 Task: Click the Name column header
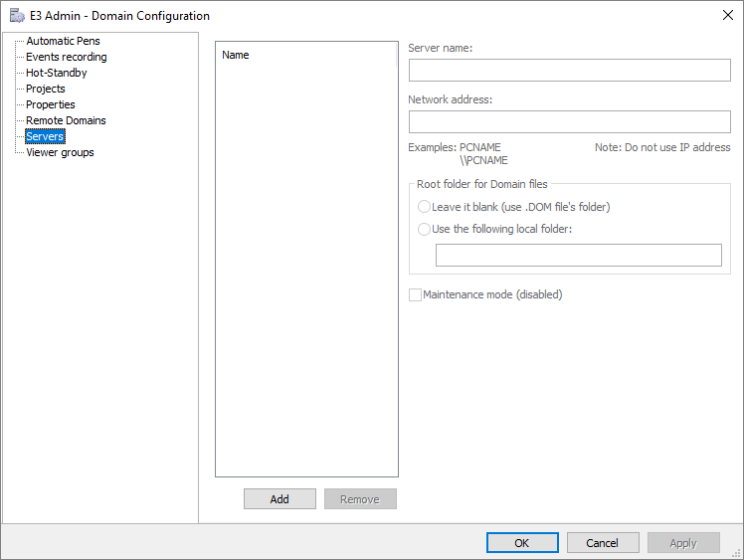click(236, 56)
